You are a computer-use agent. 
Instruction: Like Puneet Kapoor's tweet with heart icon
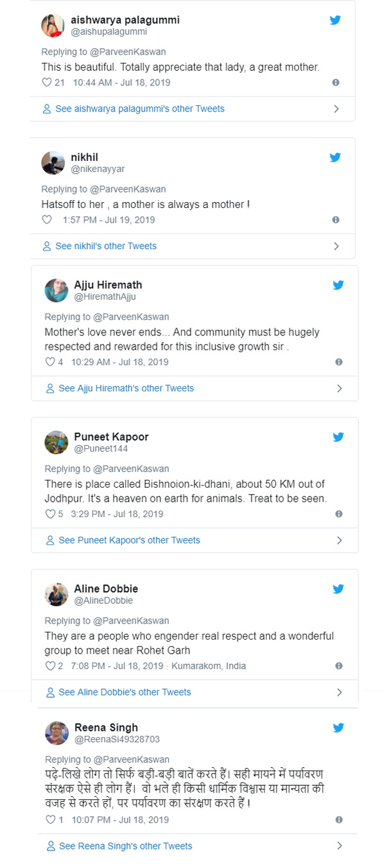pos(49,514)
